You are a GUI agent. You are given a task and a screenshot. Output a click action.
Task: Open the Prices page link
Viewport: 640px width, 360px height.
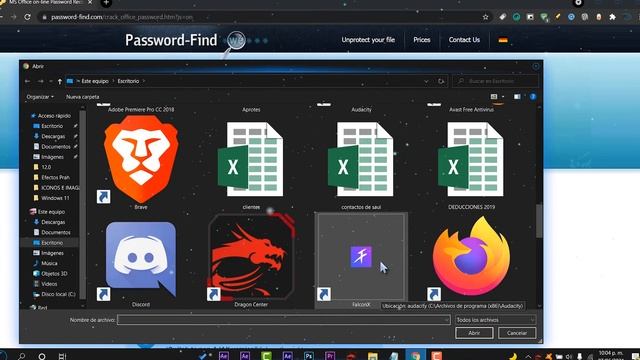[422, 40]
